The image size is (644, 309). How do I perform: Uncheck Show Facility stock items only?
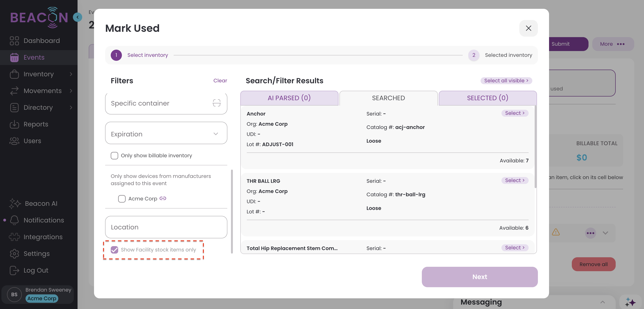point(114,250)
